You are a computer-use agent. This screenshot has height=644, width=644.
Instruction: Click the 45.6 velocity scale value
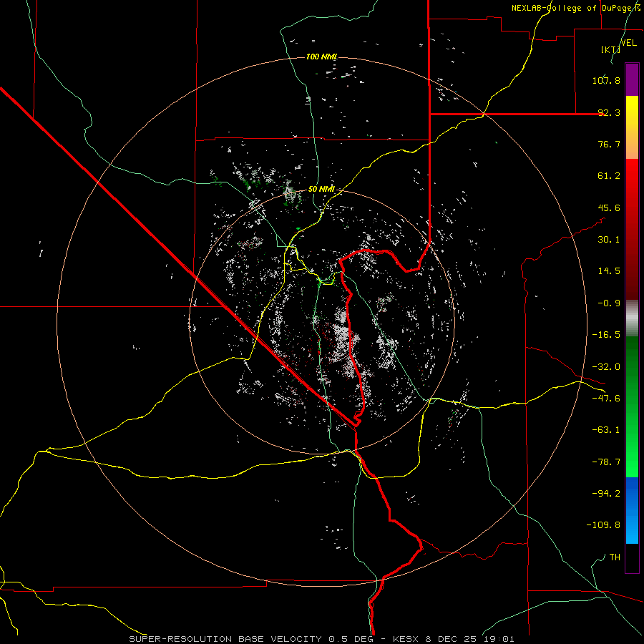[609, 208]
